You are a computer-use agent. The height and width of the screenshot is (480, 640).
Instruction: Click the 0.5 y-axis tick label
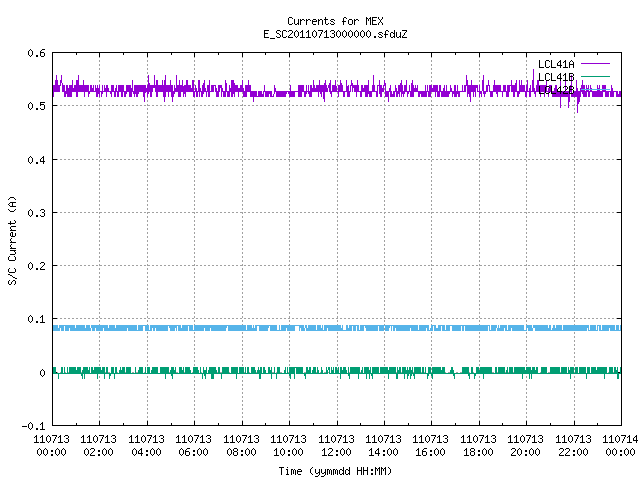tap(36, 106)
